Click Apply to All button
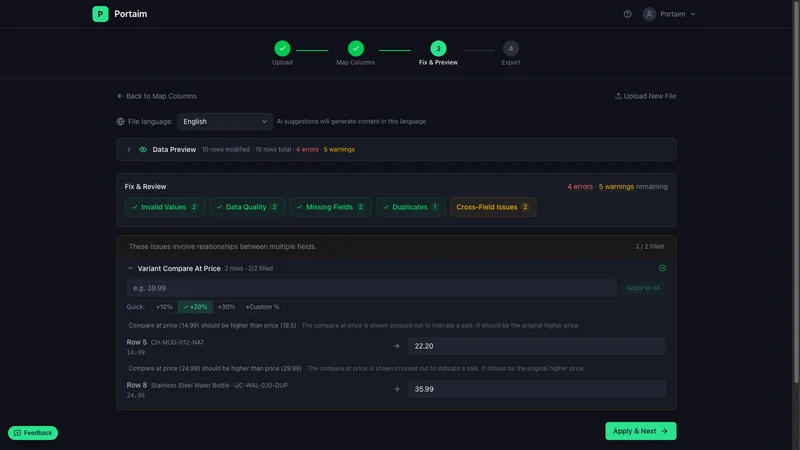 (x=643, y=288)
